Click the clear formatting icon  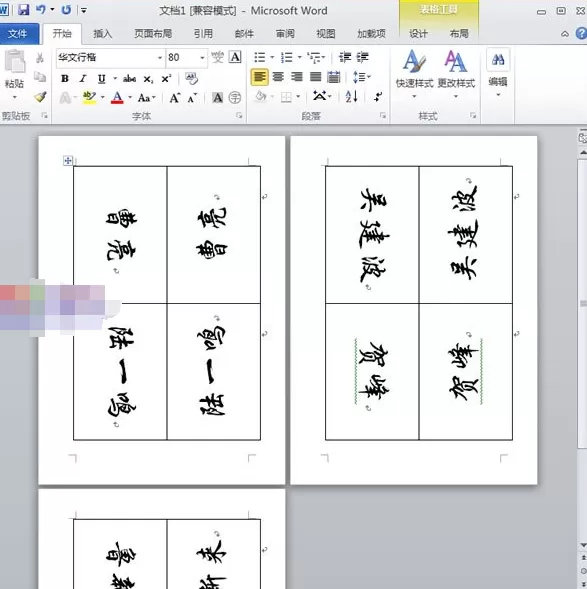(x=192, y=79)
